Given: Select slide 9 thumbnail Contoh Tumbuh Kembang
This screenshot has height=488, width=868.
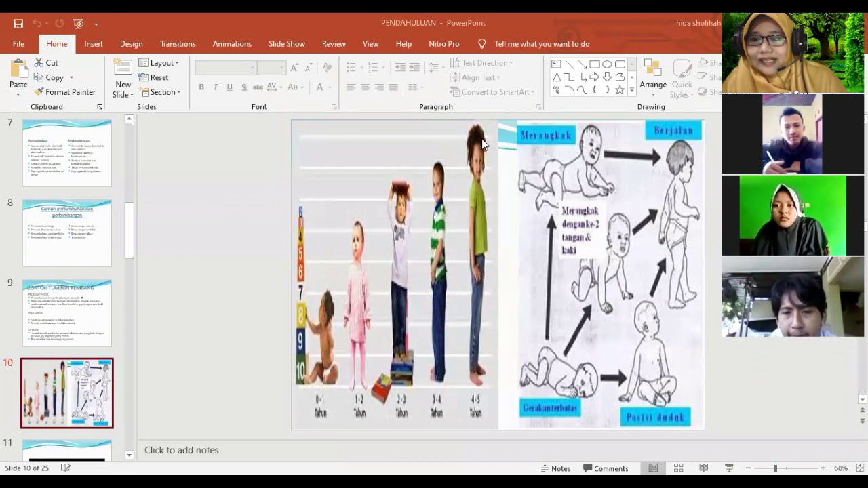Looking at the screenshot, I should pos(67,312).
